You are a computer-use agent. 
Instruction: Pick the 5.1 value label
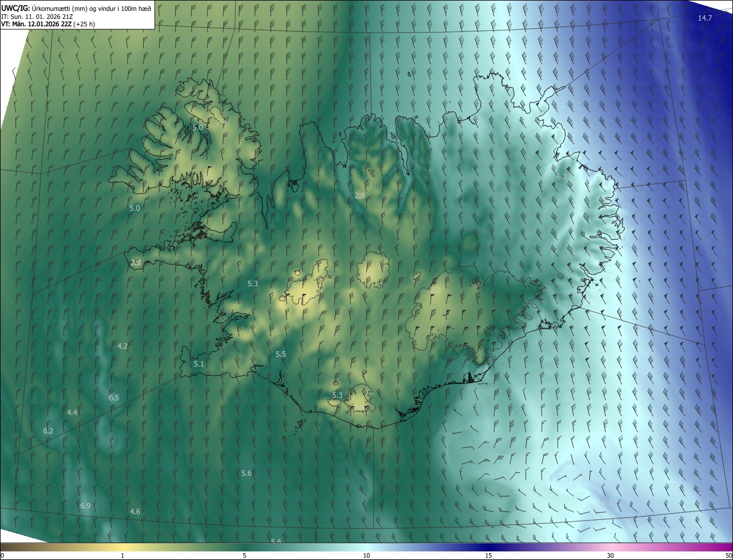[199, 364]
